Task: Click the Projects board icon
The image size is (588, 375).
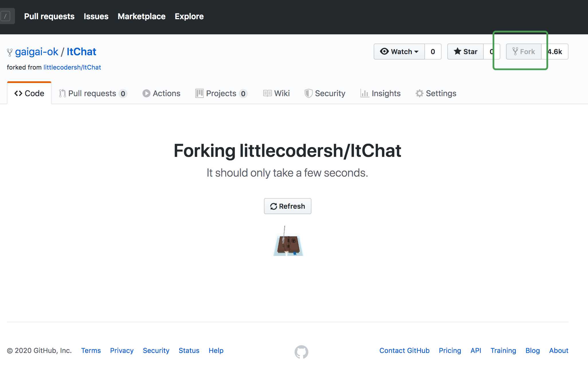Action: pos(199,93)
